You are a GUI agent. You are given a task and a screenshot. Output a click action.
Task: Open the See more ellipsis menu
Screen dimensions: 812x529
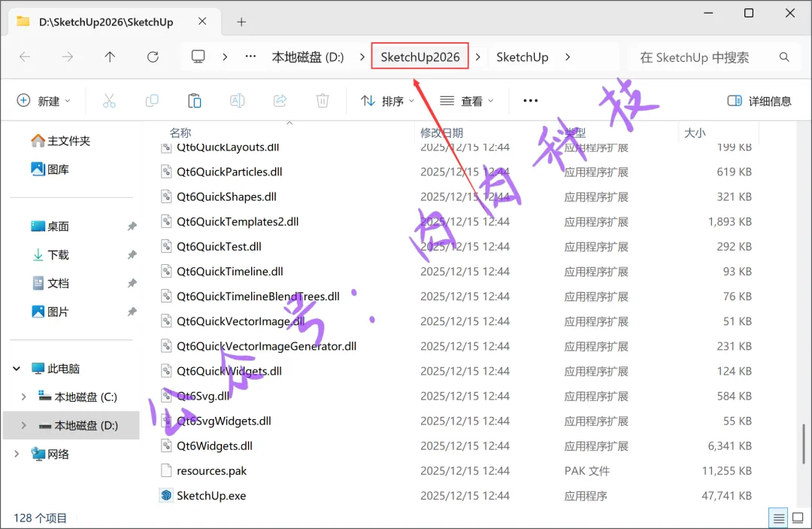530,101
